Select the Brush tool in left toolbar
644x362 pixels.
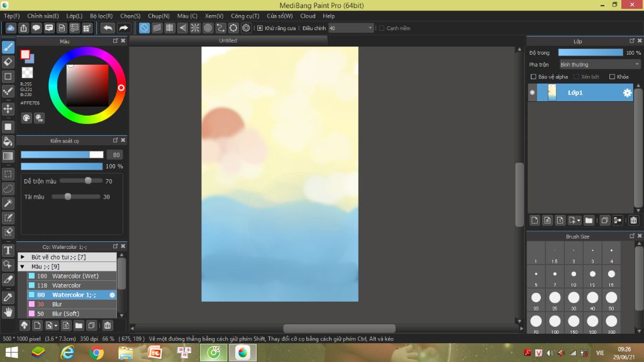(8, 47)
